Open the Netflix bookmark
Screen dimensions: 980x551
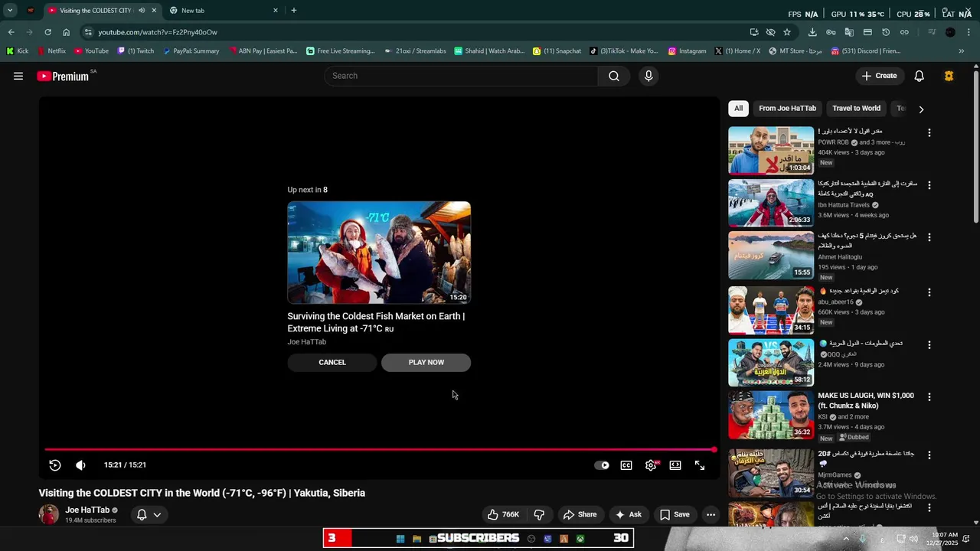[51, 51]
